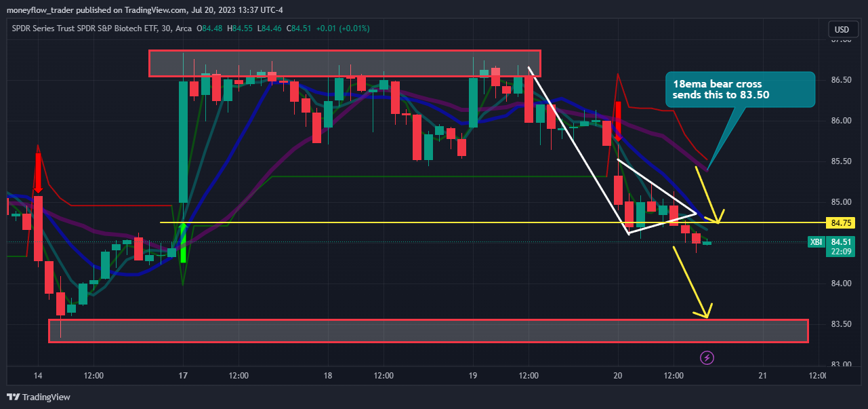Click the close value C84.51
868x409 pixels.
tap(298, 28)
